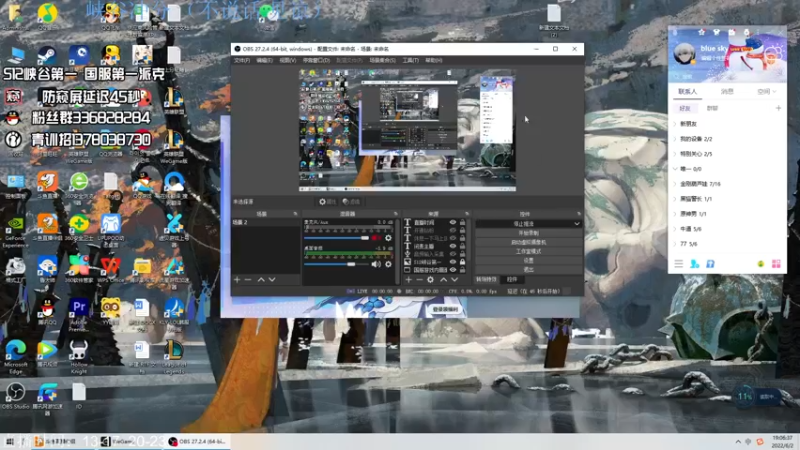Open the File menu in OBS
The image size is (800, 450).
(242, 60)
